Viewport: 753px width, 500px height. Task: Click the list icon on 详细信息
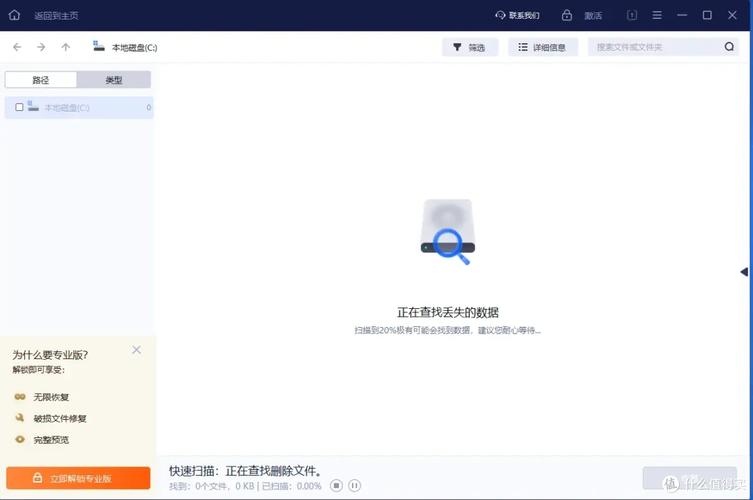pos(523,47)
